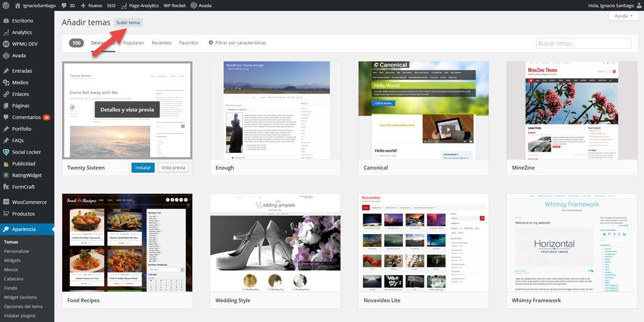Open the comments bubble showing 30
This screenshot has height=322, width=644.
pos(68,5)
